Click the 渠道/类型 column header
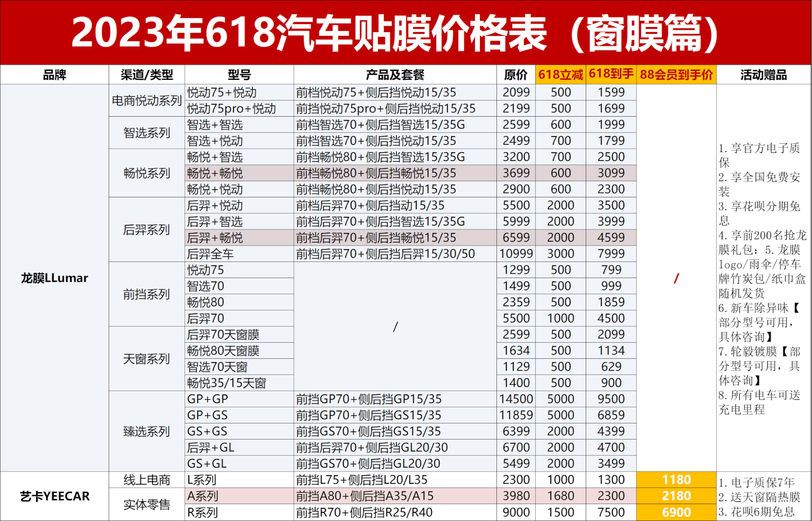Image resolution: width=812 pixels, height=521 pixels. click(147, 75)
